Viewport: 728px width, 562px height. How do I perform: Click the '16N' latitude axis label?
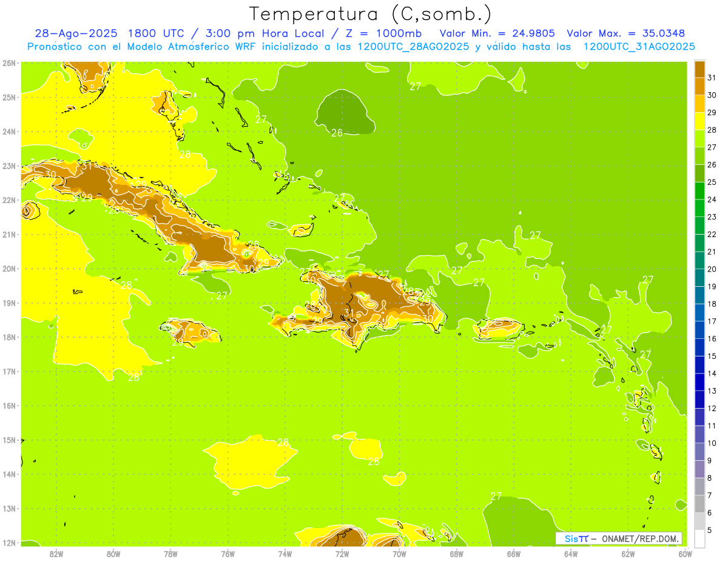pos(9,406)
